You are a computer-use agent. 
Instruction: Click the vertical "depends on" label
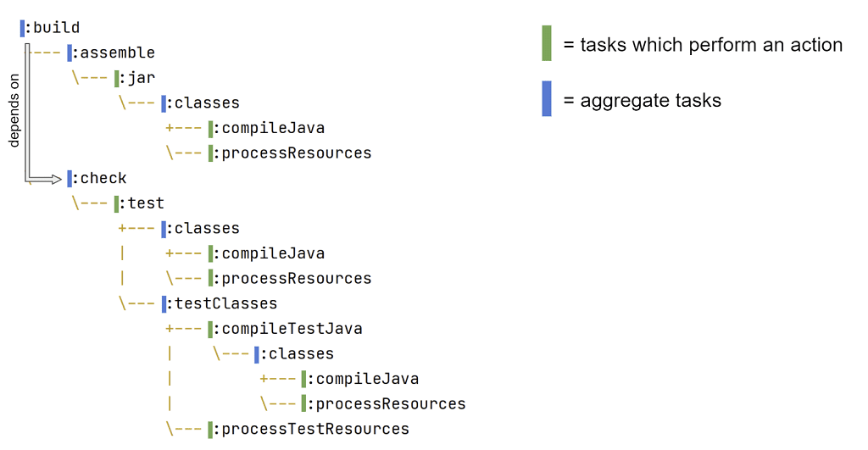(14, 110)
